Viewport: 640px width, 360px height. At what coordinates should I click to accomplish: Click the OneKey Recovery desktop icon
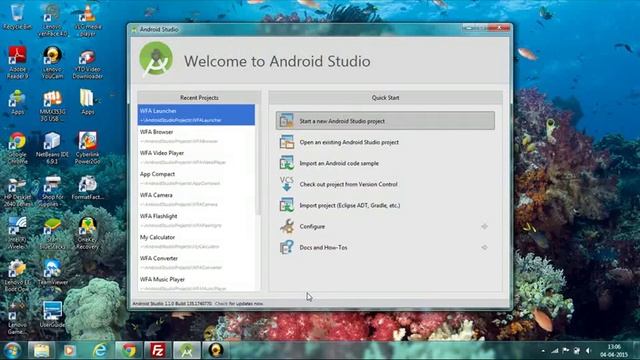pos(87,233)
